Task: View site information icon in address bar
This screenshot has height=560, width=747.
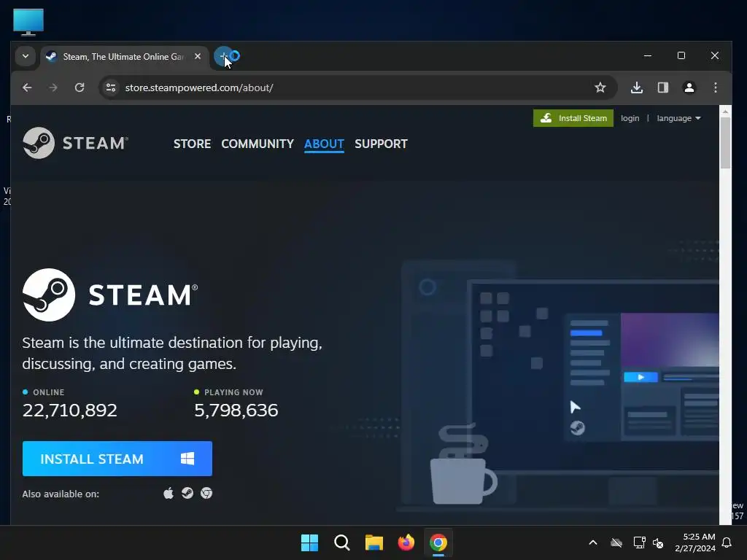Action: click(x=111, y=87)
